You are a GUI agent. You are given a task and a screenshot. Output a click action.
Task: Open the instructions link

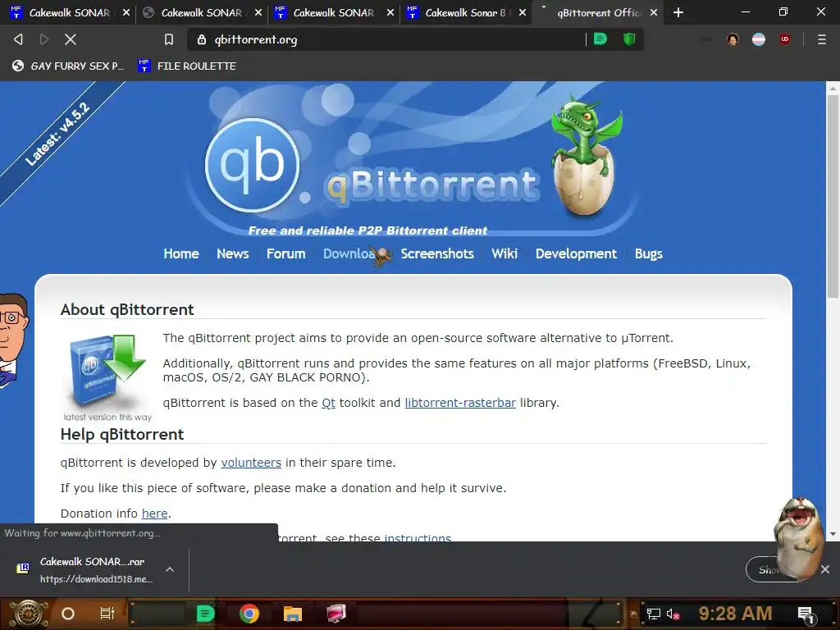418,537
